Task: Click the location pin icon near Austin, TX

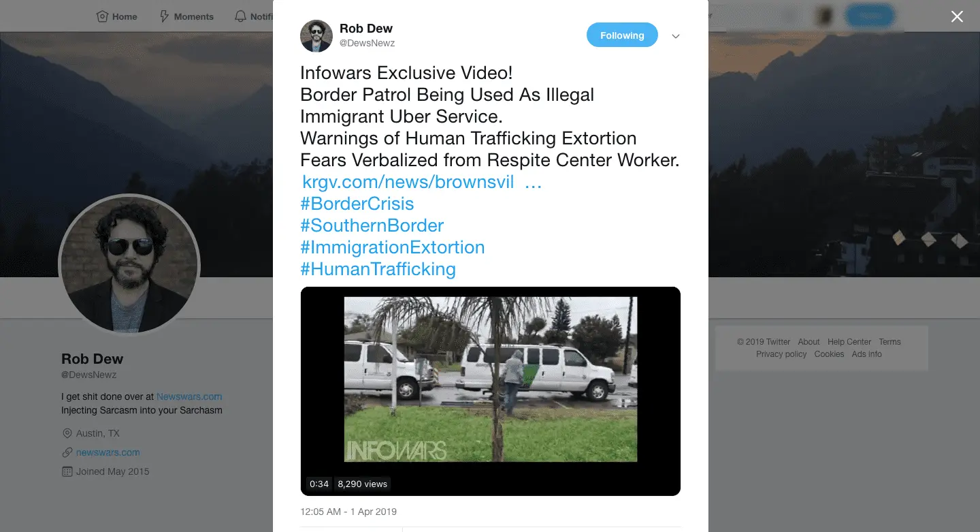Action: click(x=67, y=433)
